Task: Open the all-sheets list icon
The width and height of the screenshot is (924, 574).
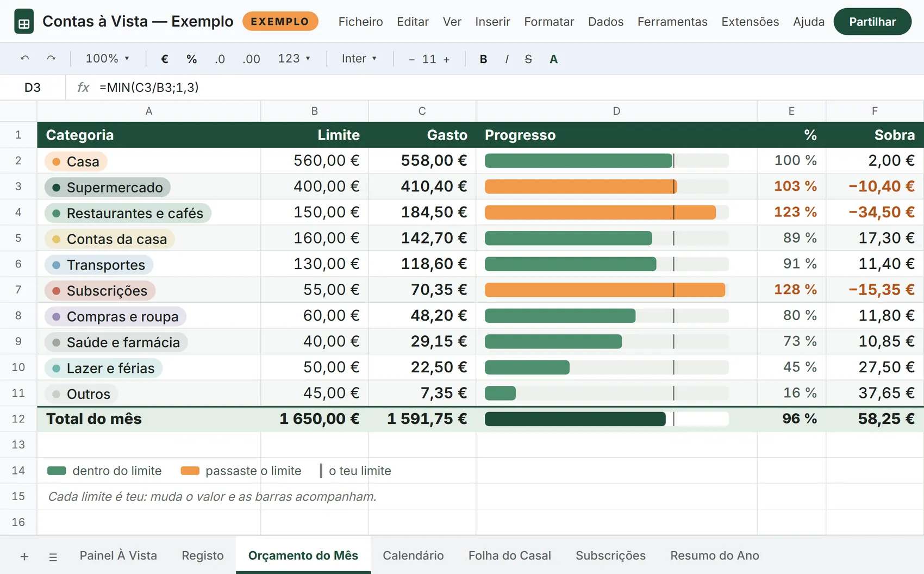Action: pyautogui.click(x=53, y=557)
